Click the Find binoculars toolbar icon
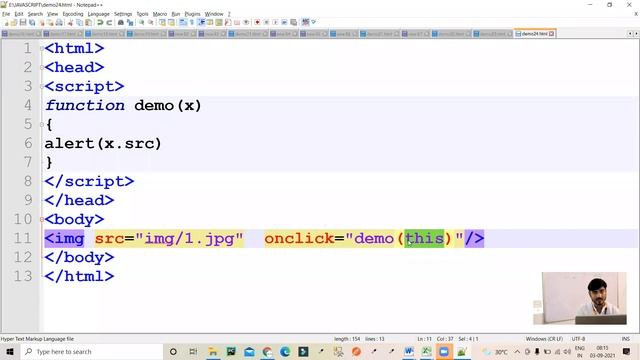 click(120, 22)
